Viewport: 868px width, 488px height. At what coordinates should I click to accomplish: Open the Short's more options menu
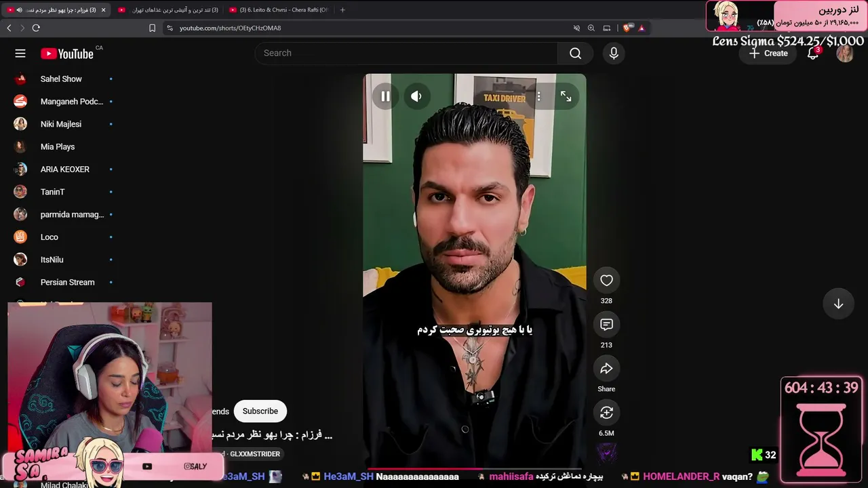[x=538, y=97]
